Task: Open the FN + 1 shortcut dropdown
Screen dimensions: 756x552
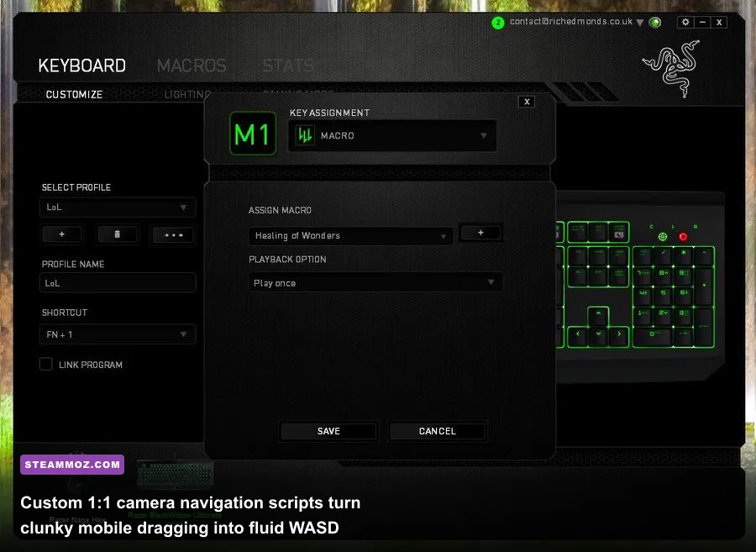Action: [118, 334]
